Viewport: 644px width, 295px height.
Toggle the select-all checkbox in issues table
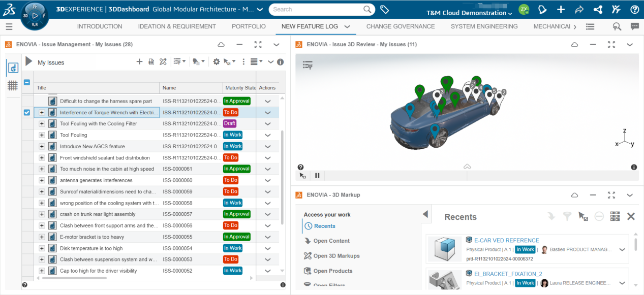(x=27, y=82)
